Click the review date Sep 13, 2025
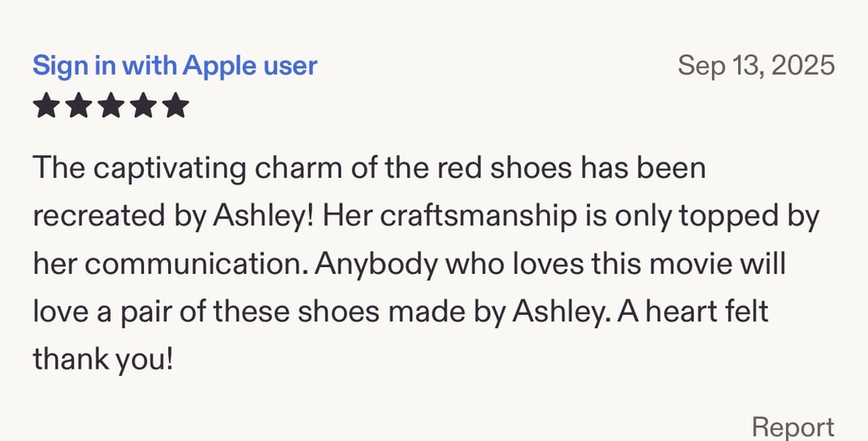Screen dimensions: 868x441 click(x=756, y=65)
